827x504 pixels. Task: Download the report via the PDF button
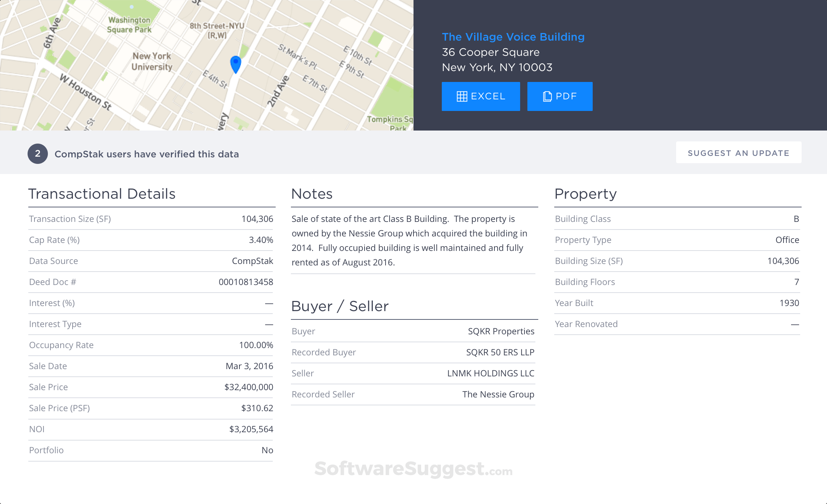559,96
